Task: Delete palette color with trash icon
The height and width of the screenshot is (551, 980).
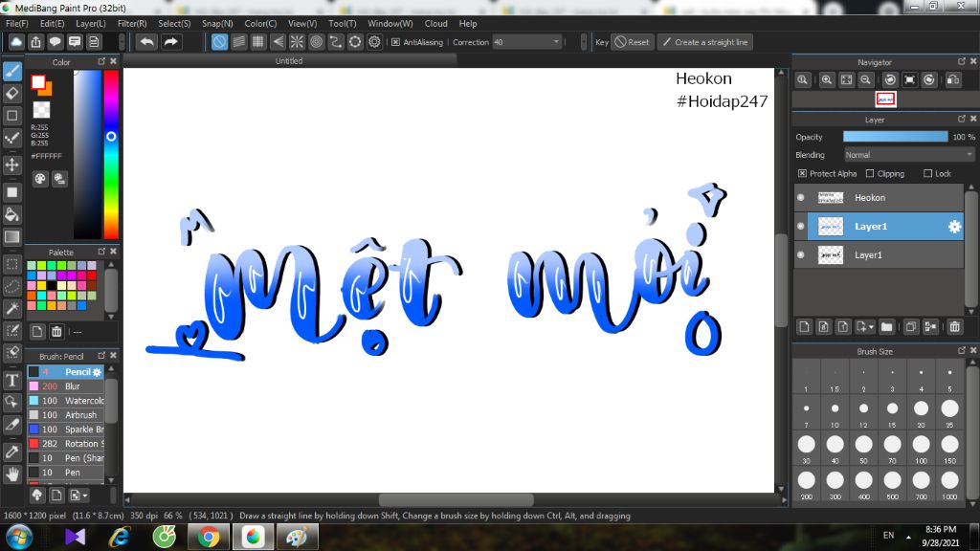Action: tap(56, 332)
